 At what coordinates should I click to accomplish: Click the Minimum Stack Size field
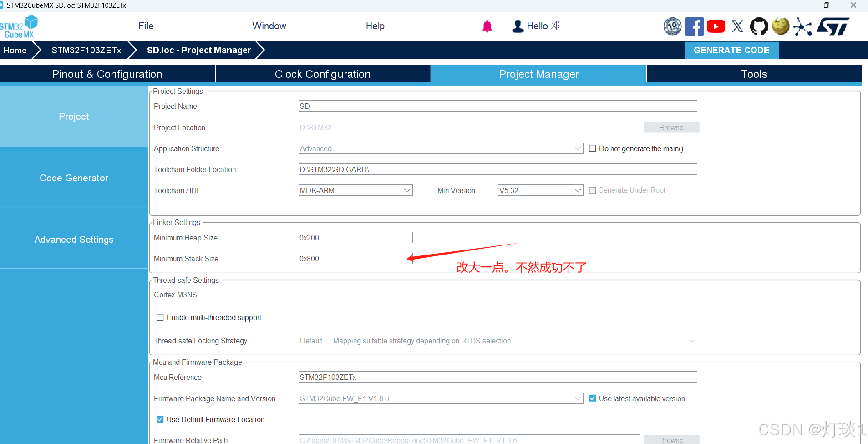pyautogui.click(x=355, y=259)
